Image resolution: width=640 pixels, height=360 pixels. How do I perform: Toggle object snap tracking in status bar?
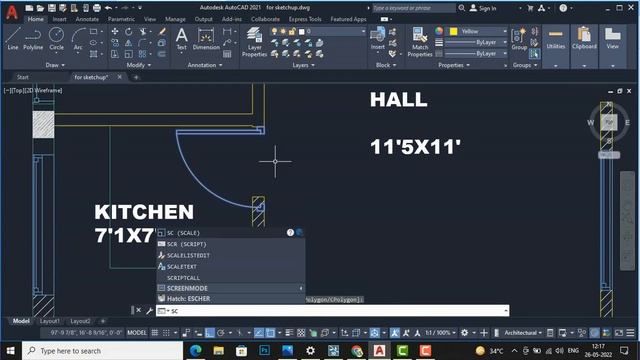(259, 333)
